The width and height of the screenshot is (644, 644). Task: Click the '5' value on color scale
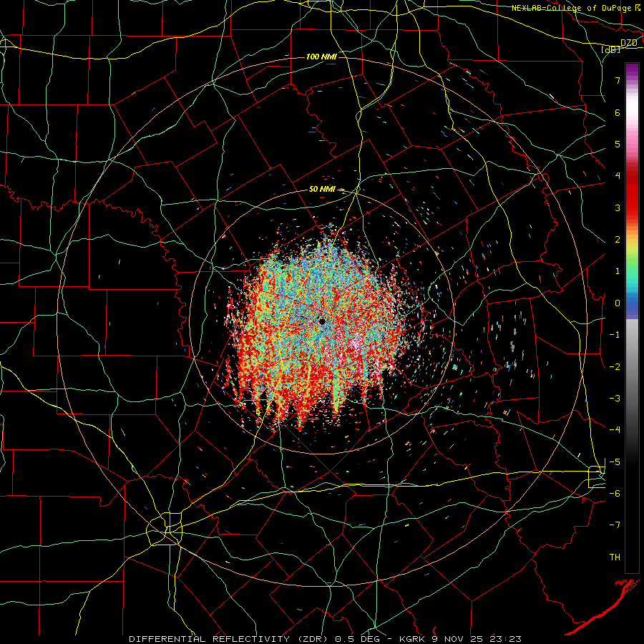[x=618, y=144]
